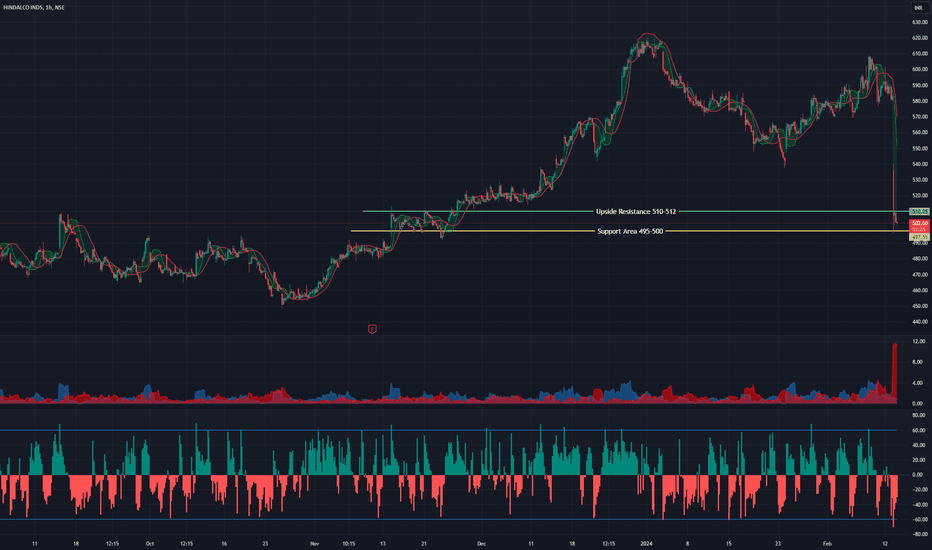The image size is (932, 550).
Task: Click the 630.00 price axis label
Action: tap(920, 22)
